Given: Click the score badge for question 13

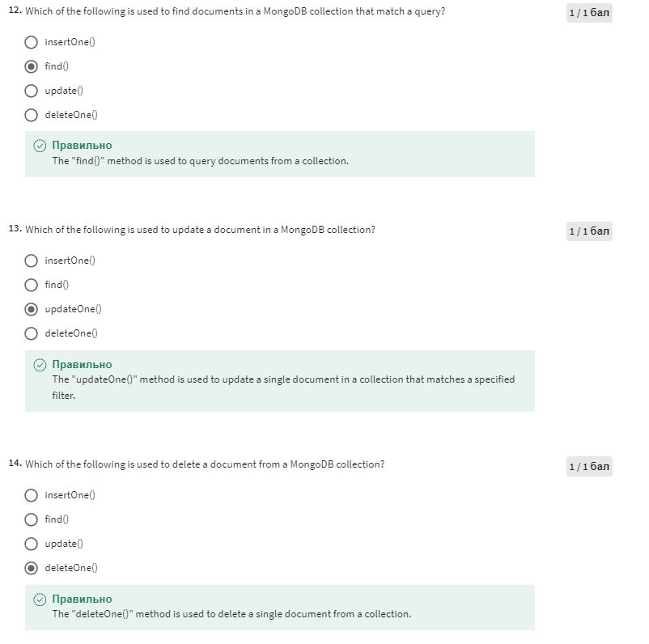Looking at the screenshot, I should coord(589,231).
